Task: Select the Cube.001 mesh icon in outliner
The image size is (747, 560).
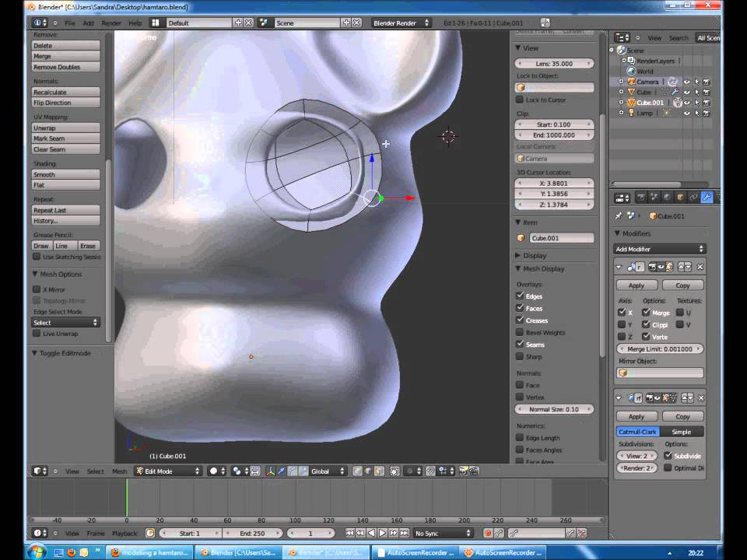Action: 631,103
